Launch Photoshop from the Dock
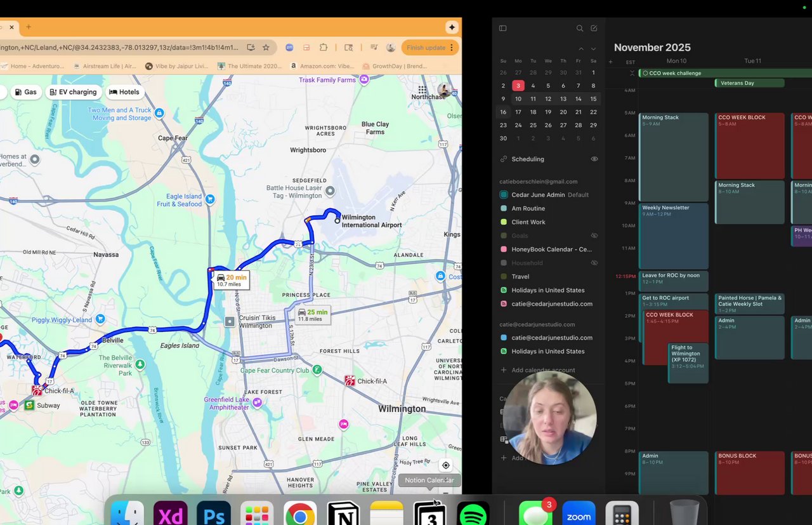The width and height of the screenshot is (812, 525). [214, 513]
